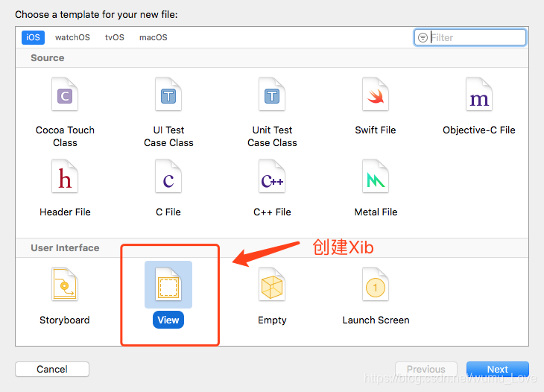Pick the C File template icon
This screenshot has height=392, width=544.
click(x=168, y=176)
